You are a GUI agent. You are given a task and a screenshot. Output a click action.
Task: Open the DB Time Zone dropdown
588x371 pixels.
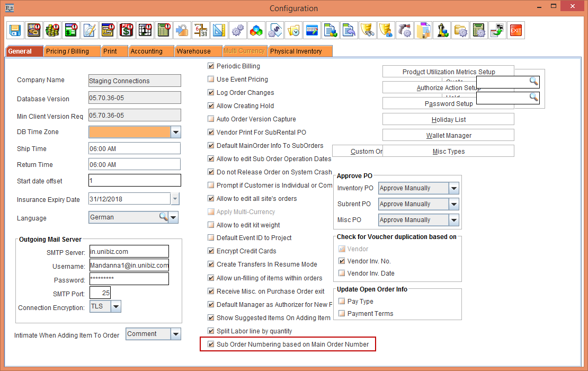[176, 132]
